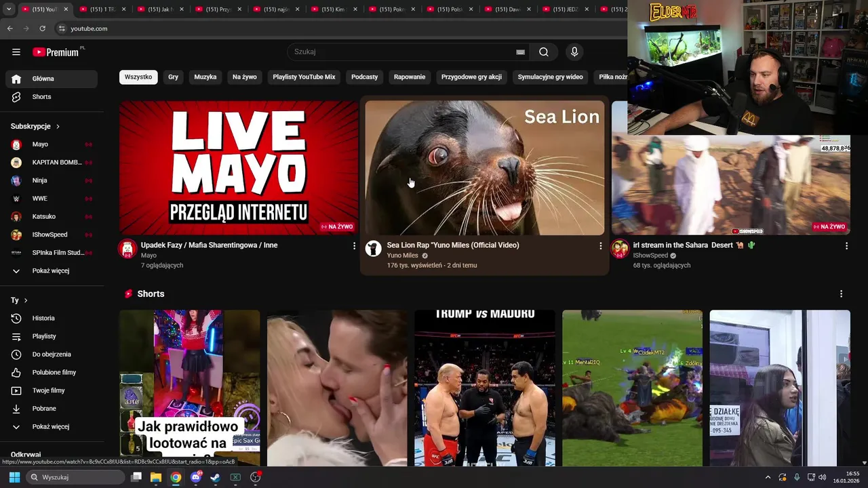Image resolution: width=868 pixels, height=488 pixels.
Task: Open the SPInka Film Stud... subscription
Action: (52, 253)
